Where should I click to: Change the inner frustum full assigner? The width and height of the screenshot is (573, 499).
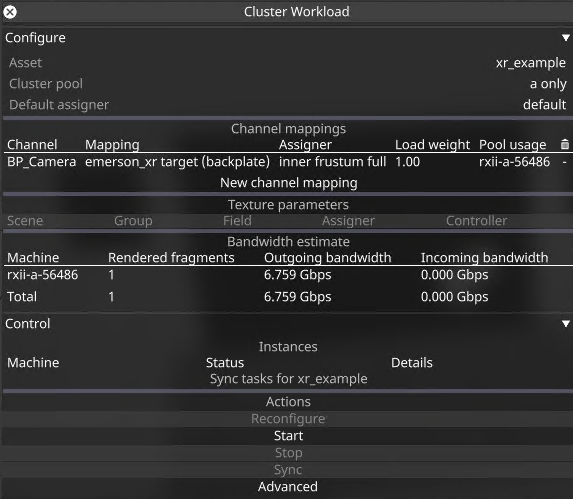click(x=332, y=162)
